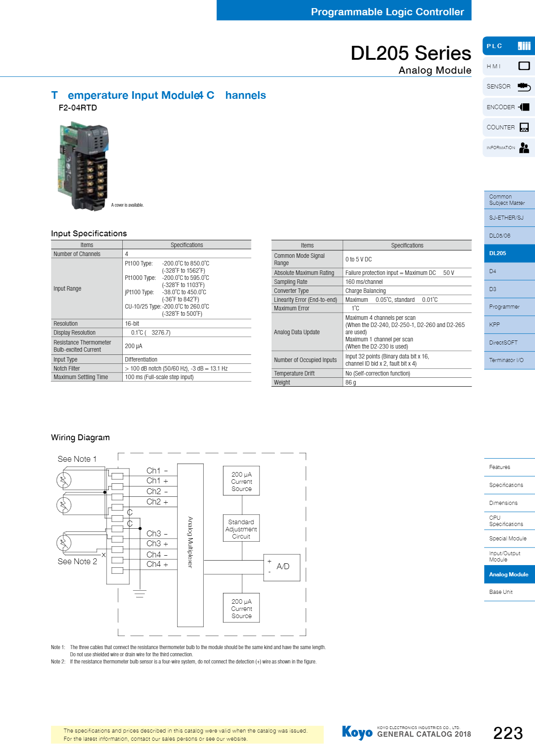Screen dimensions: 535x756
Task: Click the See Note 1 label
Action: tap(77, 459)
